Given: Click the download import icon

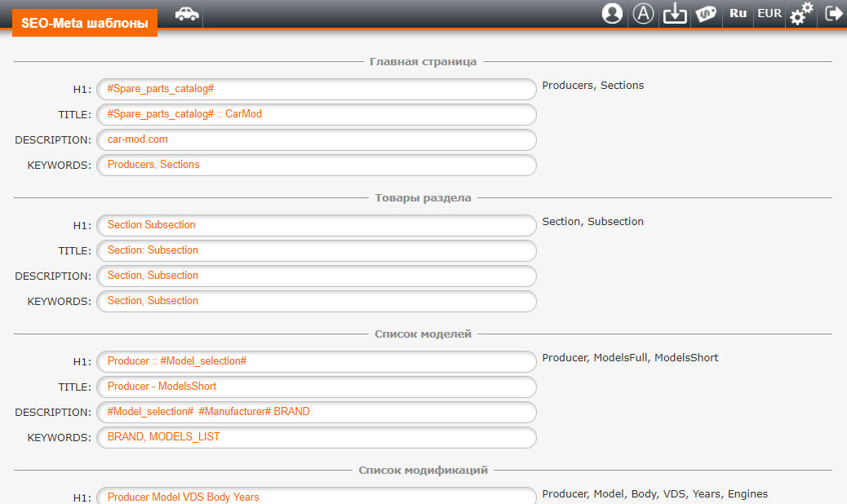Looking at the screenshot, I should pyautogui.click(x=675, y=14).
